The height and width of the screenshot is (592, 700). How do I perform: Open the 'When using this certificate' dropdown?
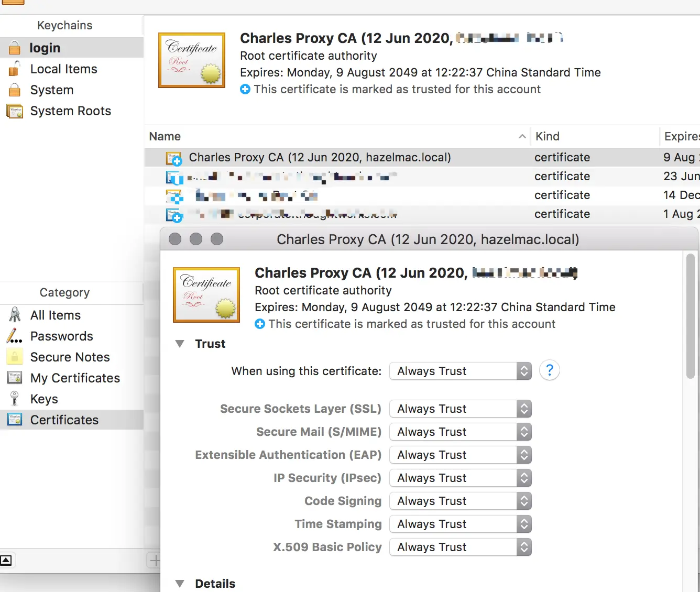click(x=461, y=371)
